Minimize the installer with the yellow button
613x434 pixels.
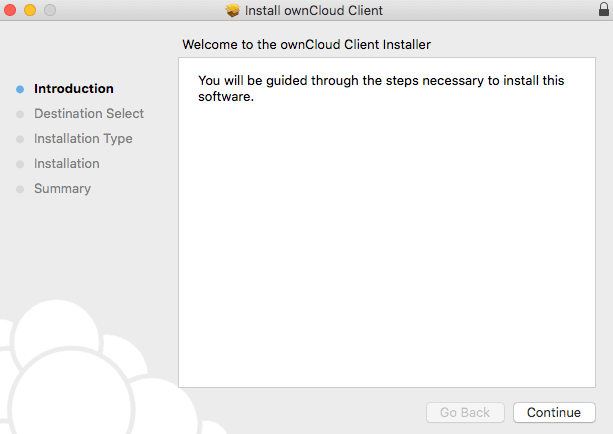tap(30, 10)
